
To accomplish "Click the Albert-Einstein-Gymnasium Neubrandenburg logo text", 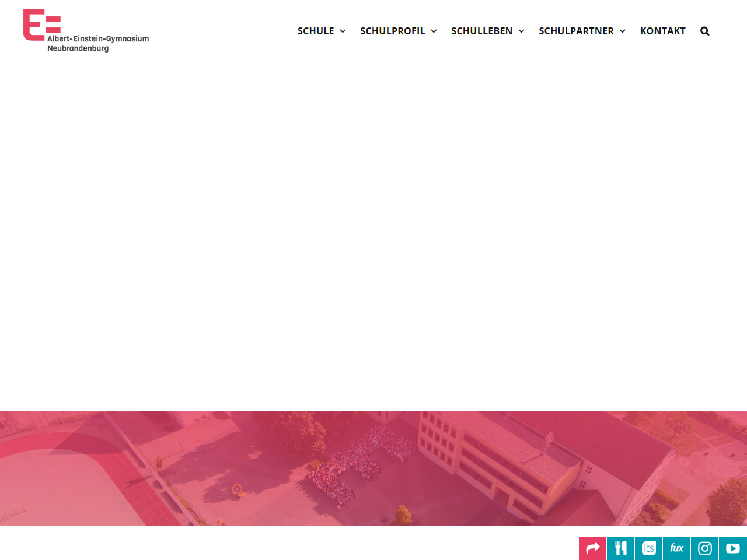I will [97, 44].
